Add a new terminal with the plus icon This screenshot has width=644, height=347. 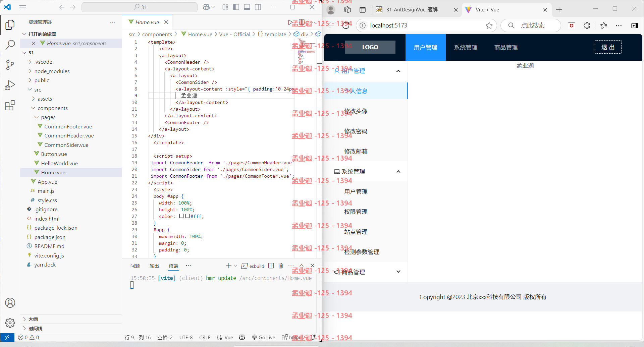pos(228,266)
